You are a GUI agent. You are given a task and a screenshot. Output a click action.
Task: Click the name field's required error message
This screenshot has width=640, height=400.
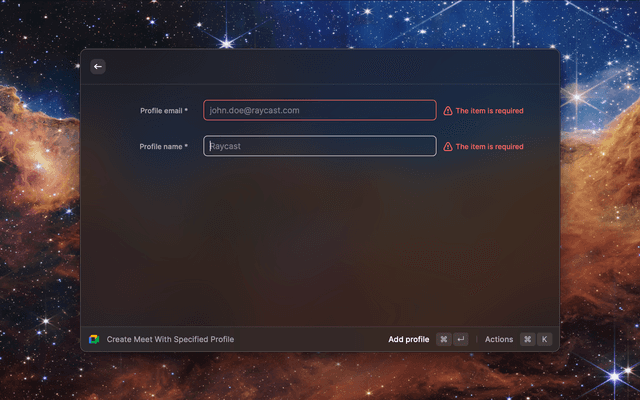(x=489, y=147)
